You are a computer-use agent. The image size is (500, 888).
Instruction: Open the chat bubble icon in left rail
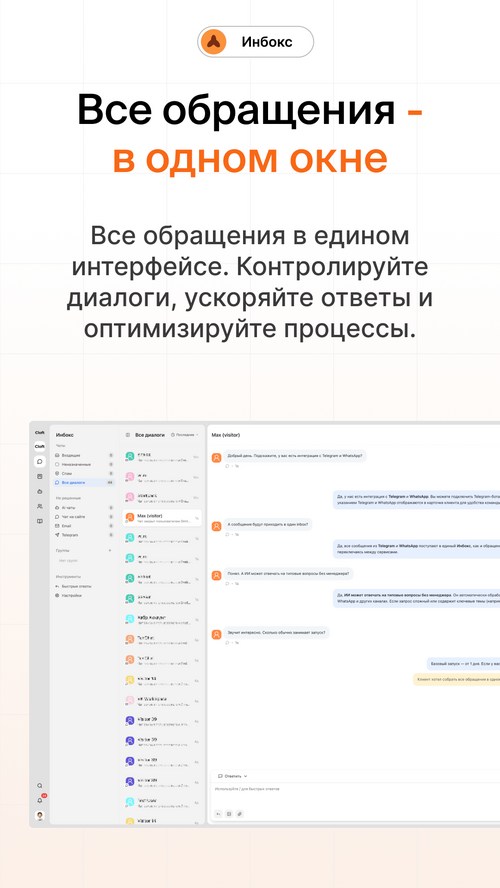[40, 461]
